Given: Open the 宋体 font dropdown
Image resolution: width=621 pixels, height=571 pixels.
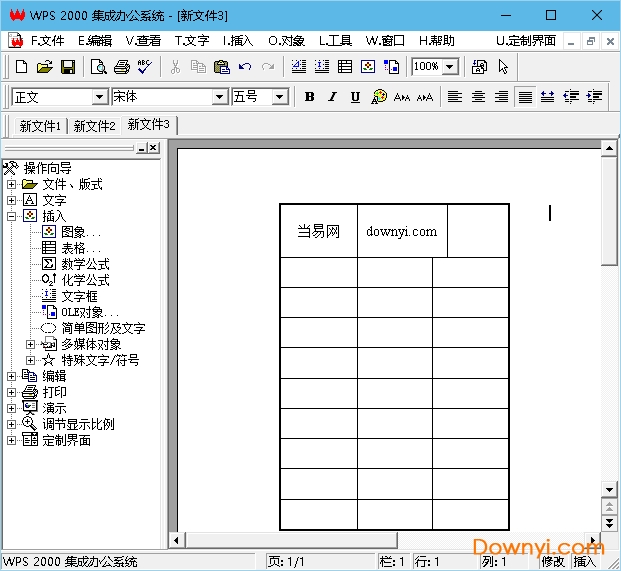Looking at the screenshot, I should 219,97.
